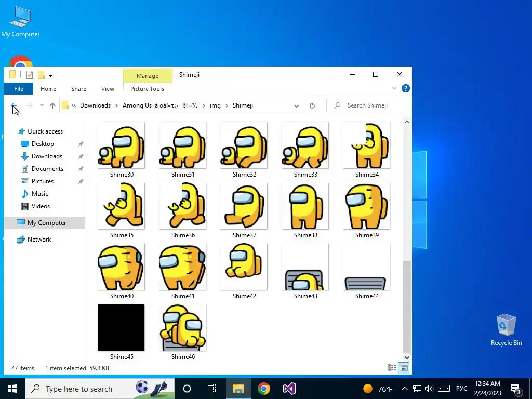532x399 pixels.
Task: Go up one folder level
Action: point(52,105)
